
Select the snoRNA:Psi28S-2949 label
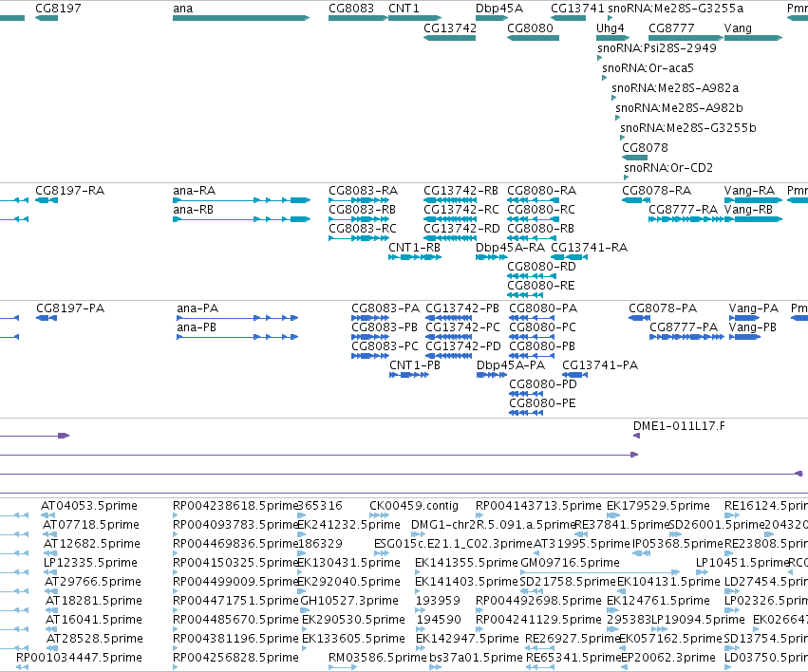point(657,47)
